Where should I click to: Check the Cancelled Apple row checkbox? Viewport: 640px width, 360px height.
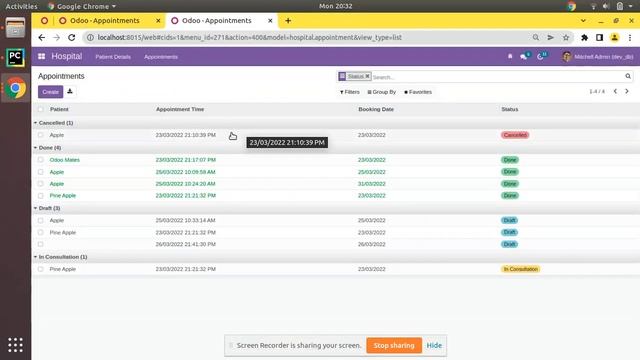click(40, 135)
